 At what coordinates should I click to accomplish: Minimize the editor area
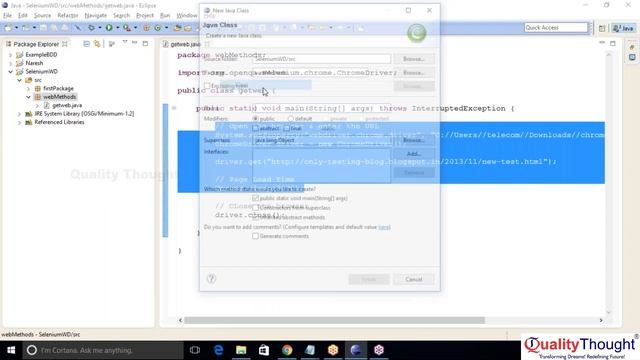[602, 43]
